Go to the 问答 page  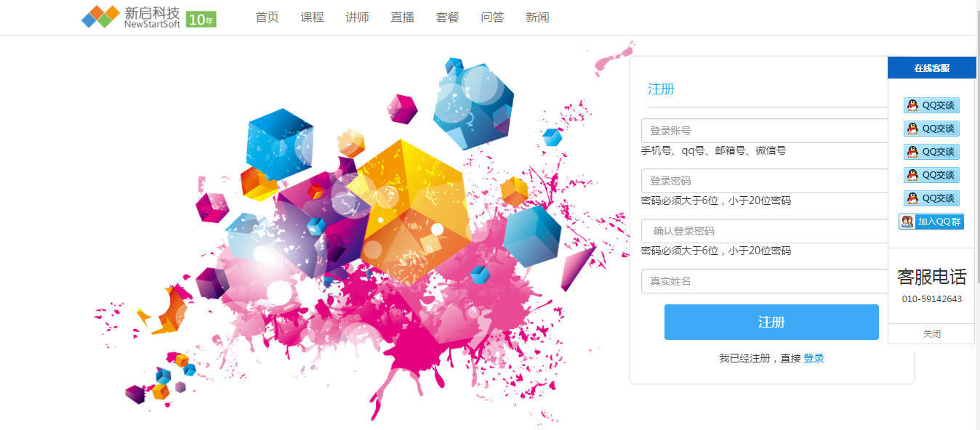coord(492,17)
